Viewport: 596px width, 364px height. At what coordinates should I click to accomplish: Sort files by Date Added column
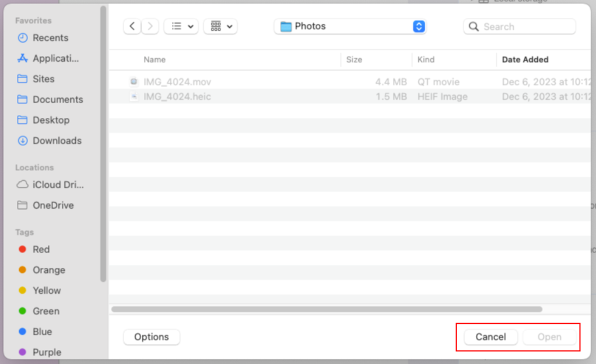[x=525, y=60]
